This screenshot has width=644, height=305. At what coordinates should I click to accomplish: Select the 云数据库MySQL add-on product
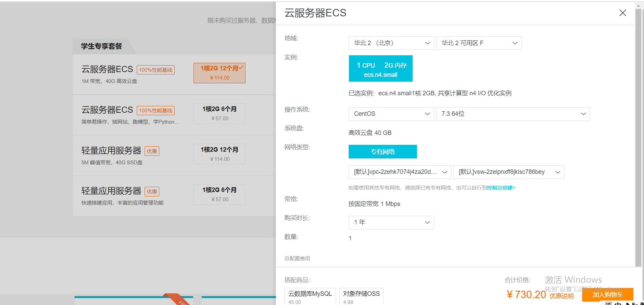coord(310,296)
